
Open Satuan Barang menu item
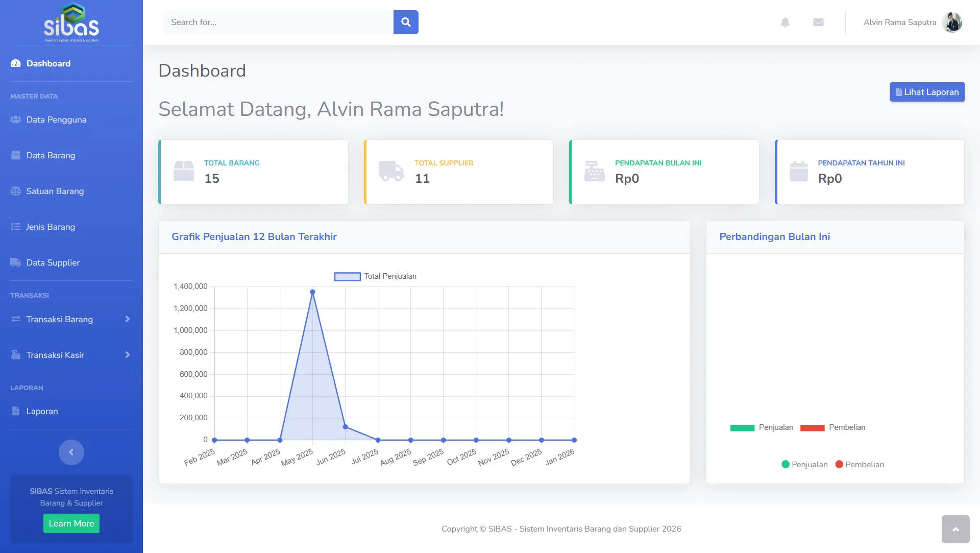71,191
